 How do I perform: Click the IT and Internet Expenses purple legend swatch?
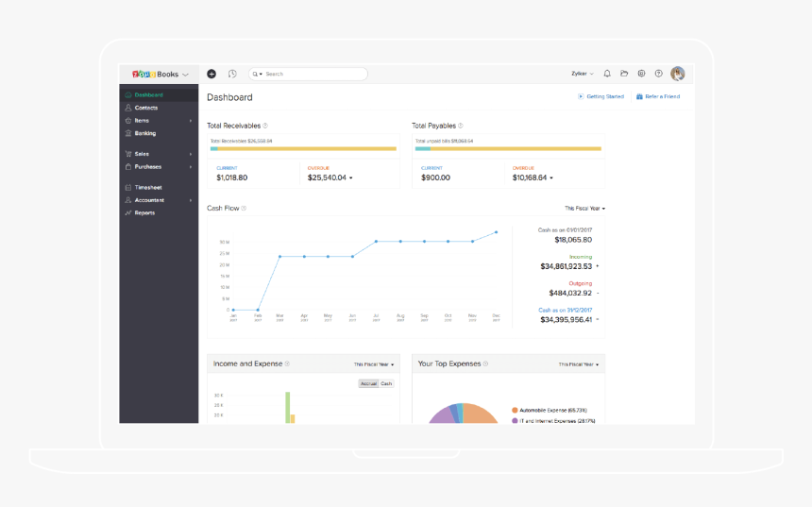(x=515, y=421)
